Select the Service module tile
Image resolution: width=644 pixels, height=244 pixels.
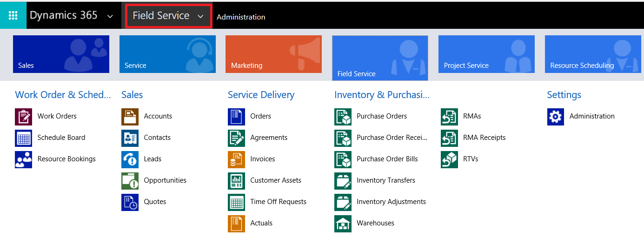point(167,54)
